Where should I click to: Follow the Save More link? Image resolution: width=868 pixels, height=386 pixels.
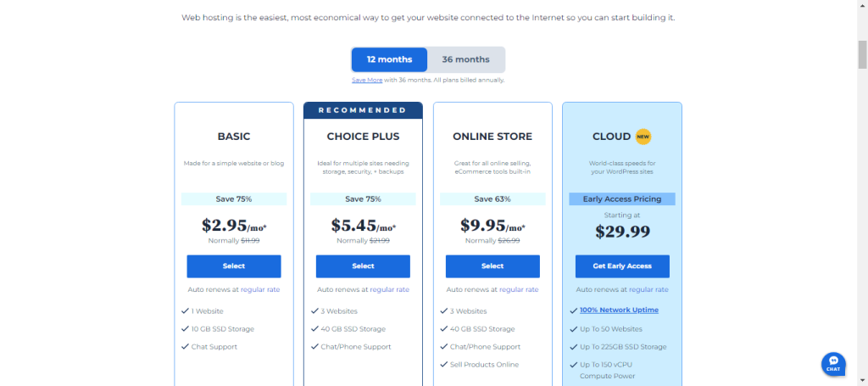(x=367, y=80)
